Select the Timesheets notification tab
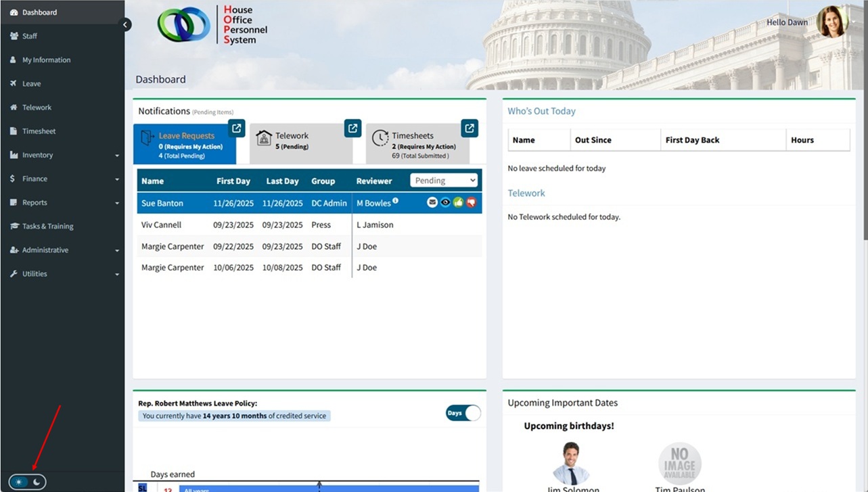This screenshot has width=868, height=492. tap(417, 143)
